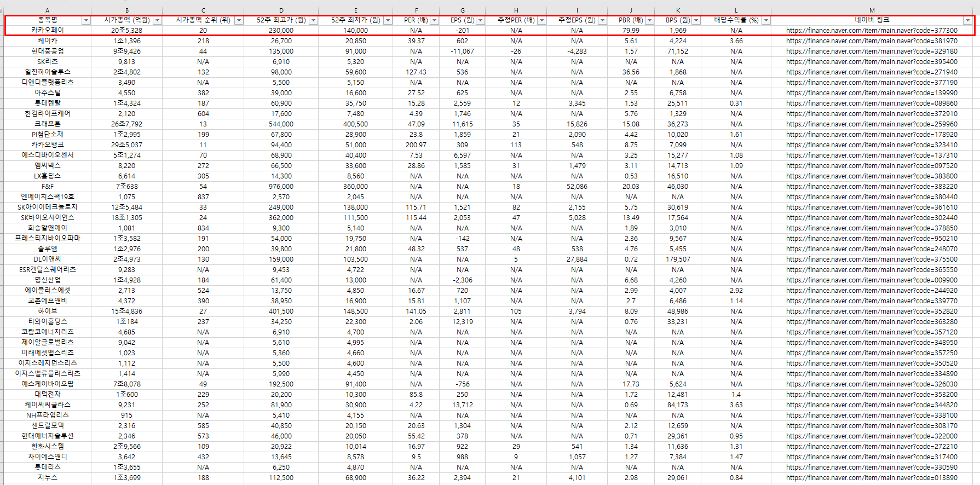Open the Naver link with code=302440
The width and height of the screenshot is (980, 485).
coord(872,218)
